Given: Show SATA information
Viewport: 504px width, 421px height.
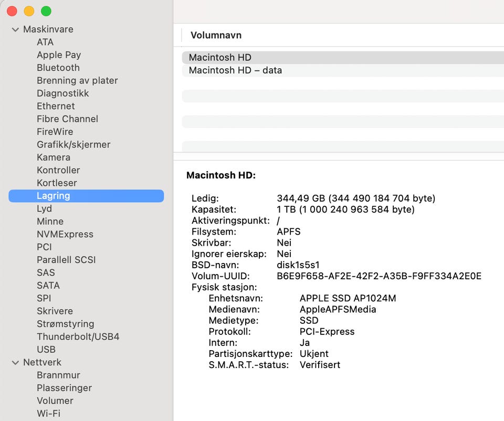Looking at the screenshot, I should 48,286.
